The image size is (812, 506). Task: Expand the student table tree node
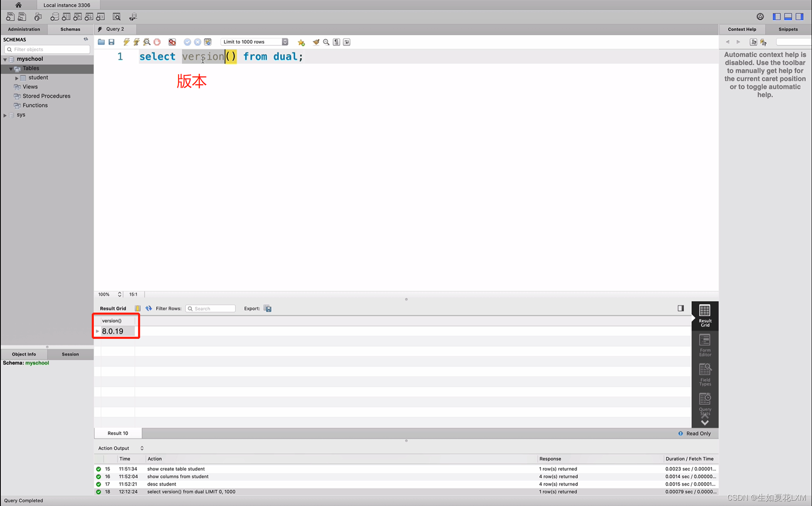point(17,78)
